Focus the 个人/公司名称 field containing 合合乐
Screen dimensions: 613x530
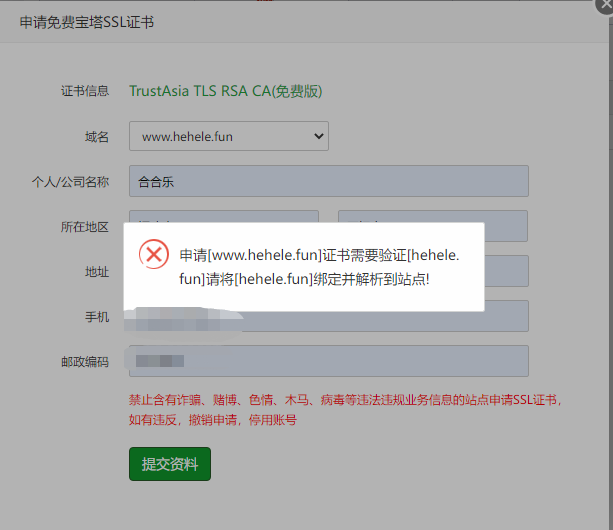(329, 181)
